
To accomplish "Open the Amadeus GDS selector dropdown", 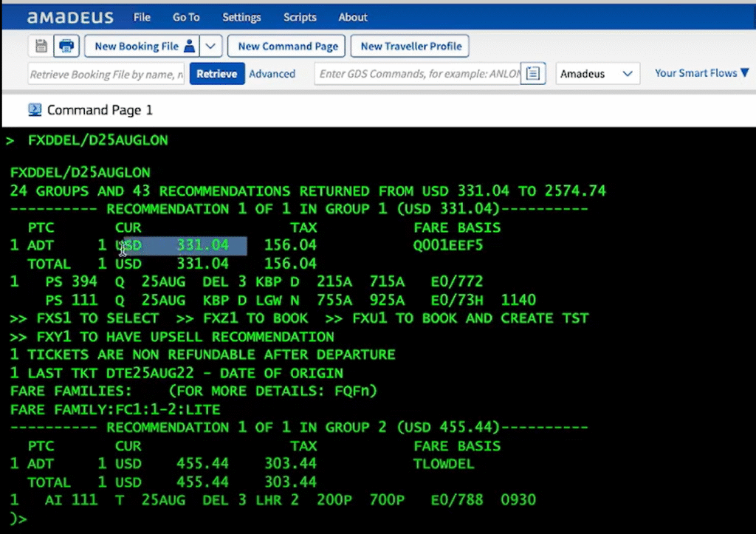I will click(597, 74).
